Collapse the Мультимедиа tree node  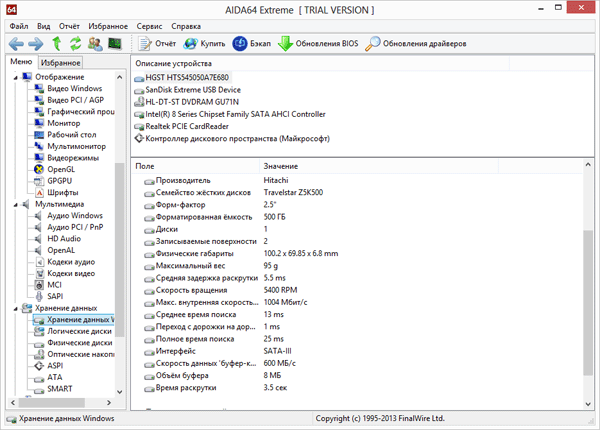16,205
